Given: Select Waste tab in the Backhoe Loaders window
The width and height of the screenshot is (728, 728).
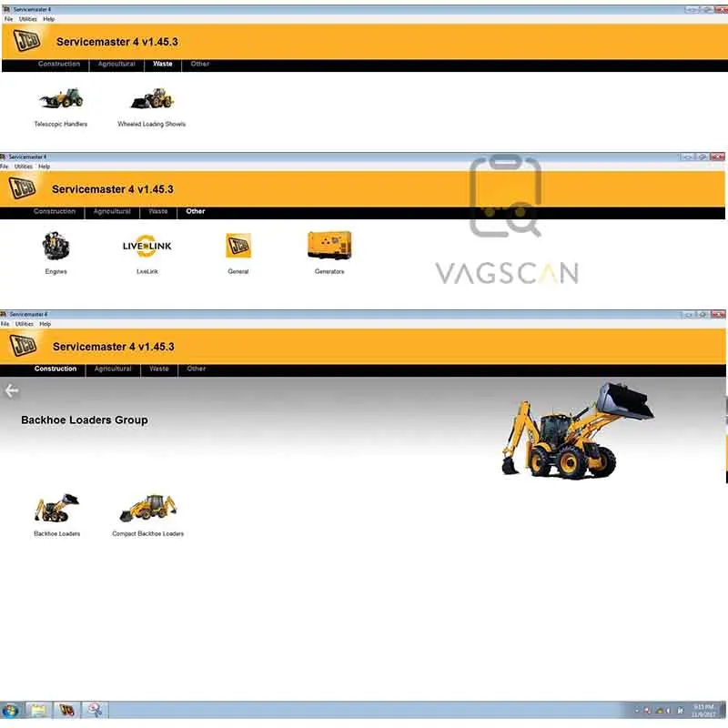Looking at the screenshot, I should (x=158, y=369).
